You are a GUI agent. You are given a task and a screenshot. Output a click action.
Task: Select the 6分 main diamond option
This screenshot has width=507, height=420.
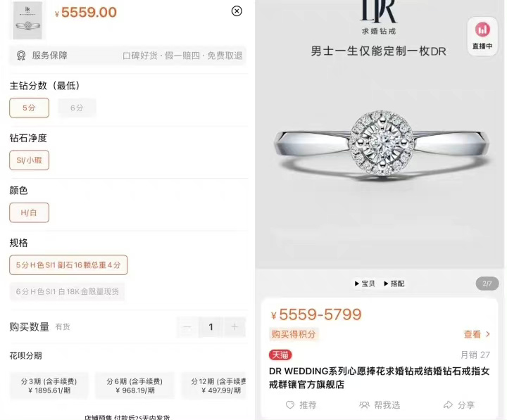pyautogui.click(x=77, y=108)
